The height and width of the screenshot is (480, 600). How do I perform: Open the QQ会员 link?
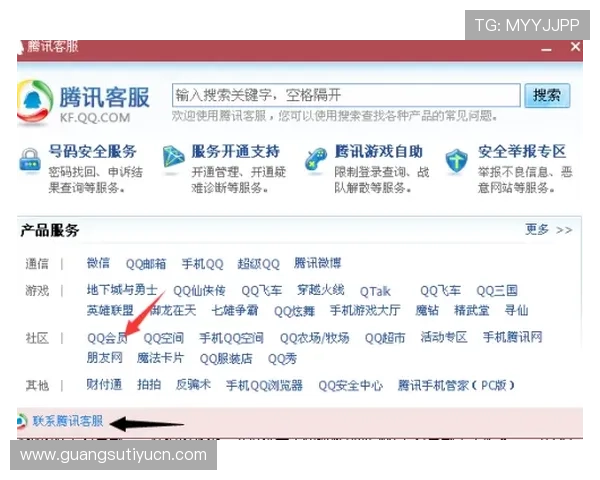tap(107, 338)
